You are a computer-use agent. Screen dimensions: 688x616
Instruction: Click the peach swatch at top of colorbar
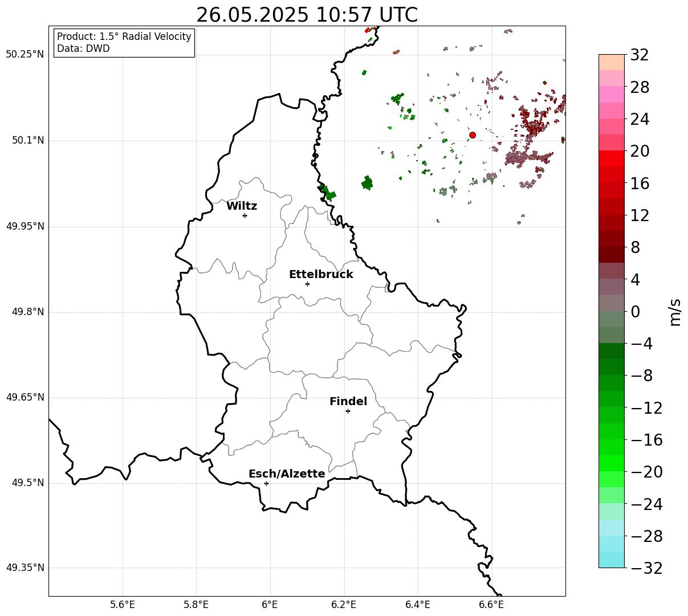(612, 62)
